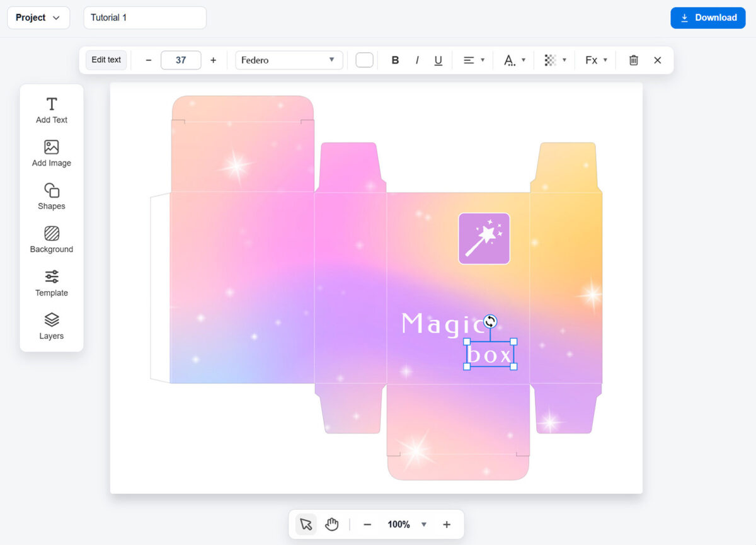Screen dimensions: 756x545
Task: Click the font size field showing 37
Action: click(x=181, y=60)
